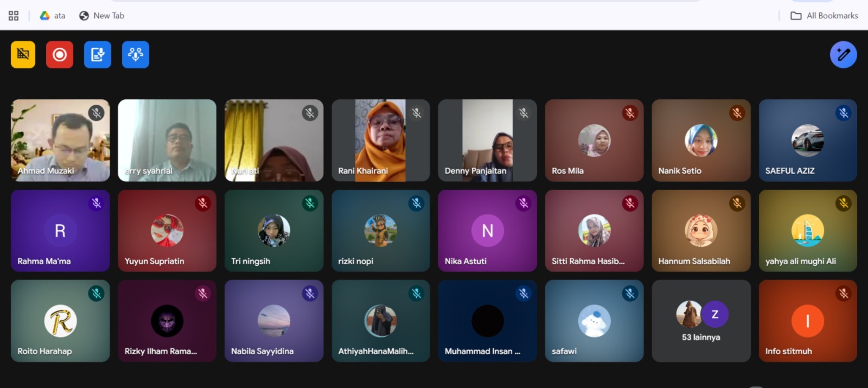Click the name label "Ros Mila"
868x388 pixels.
567,170
